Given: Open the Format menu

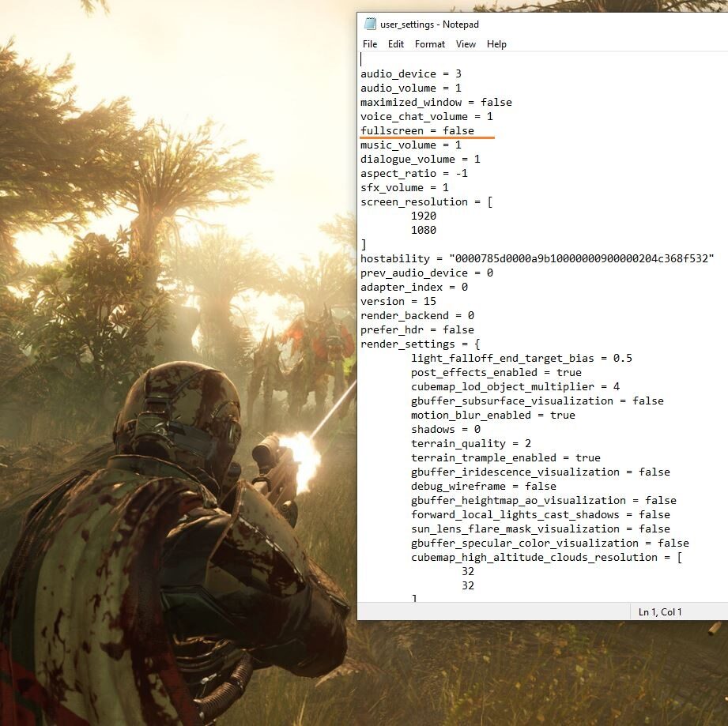Looking at the screenshot, I should (430, 44).
